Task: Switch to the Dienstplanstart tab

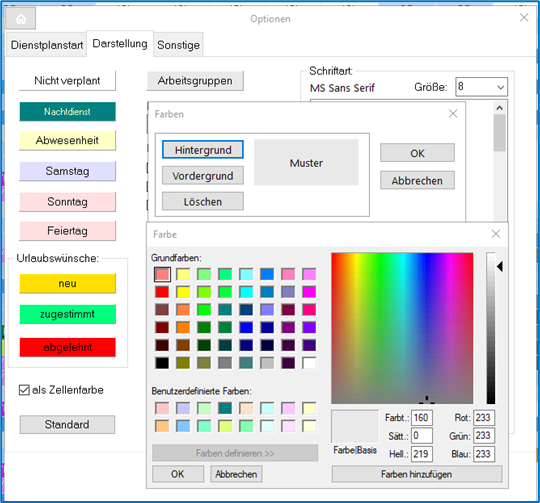Action: tap(46, 45)
